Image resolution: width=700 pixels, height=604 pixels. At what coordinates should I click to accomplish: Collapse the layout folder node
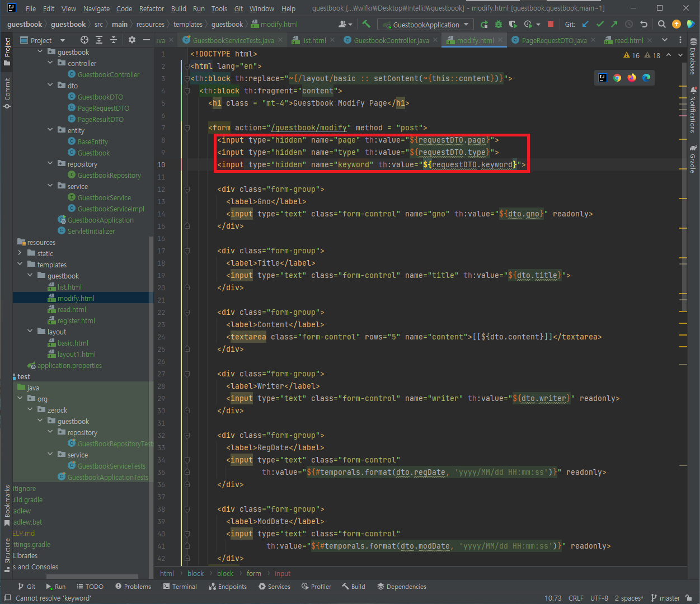[x=30, y=332]
